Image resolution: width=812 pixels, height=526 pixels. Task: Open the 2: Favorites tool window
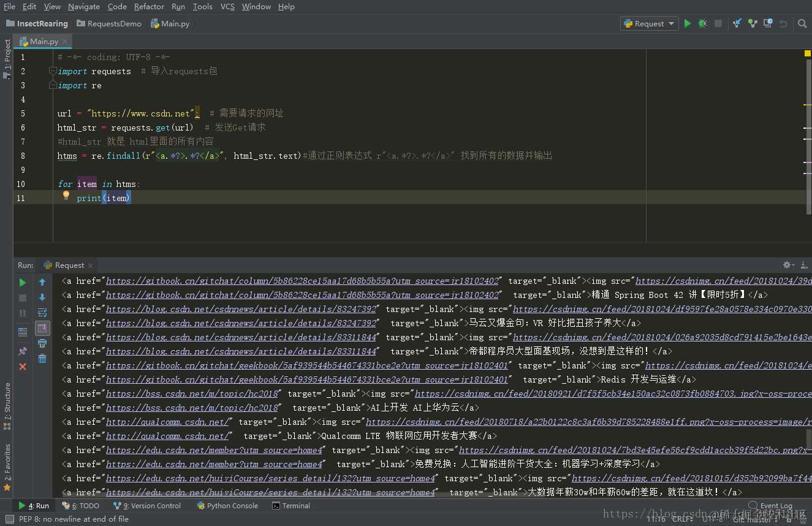point(7,467)
